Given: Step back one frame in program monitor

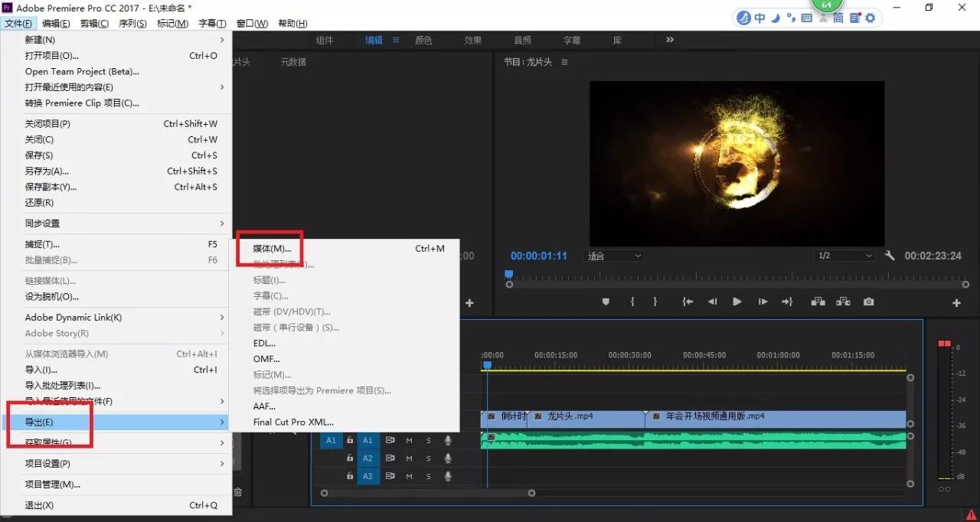Looking at the screenshot, I should click(712, 302).
